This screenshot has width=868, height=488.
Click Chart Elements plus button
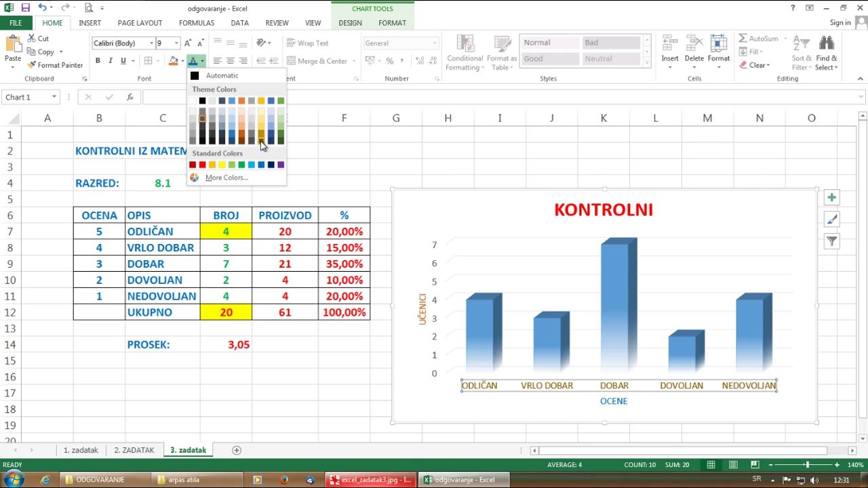831,198
